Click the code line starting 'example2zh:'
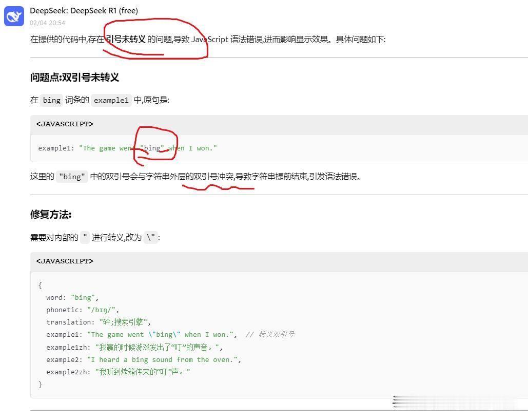The height and width of the screenshot is (420, 528). (118, 372)
